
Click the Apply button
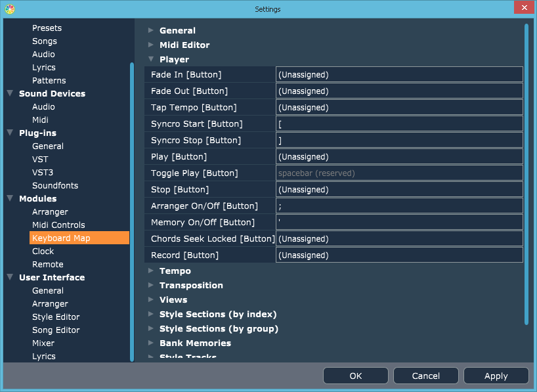point(496,376)
